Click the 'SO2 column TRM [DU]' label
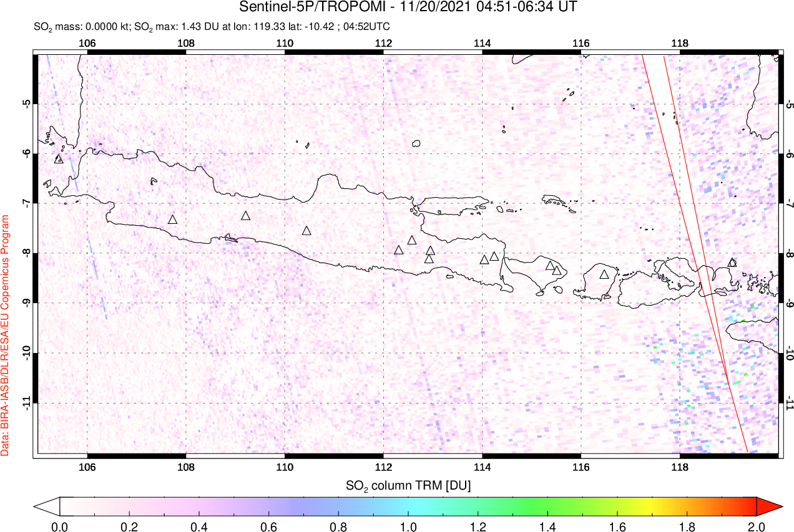The height and width of the screenshot is (532, 794). [x=408, y=485]
